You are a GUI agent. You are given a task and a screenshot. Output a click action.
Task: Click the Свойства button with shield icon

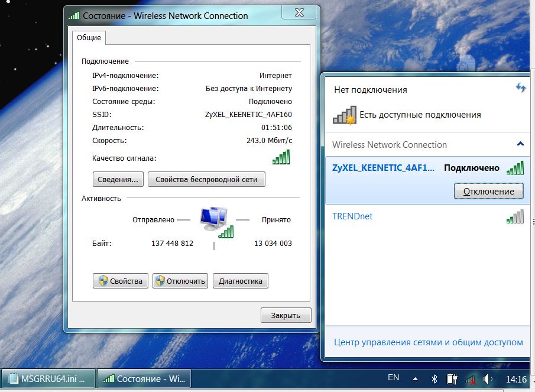tap(121, 281)
